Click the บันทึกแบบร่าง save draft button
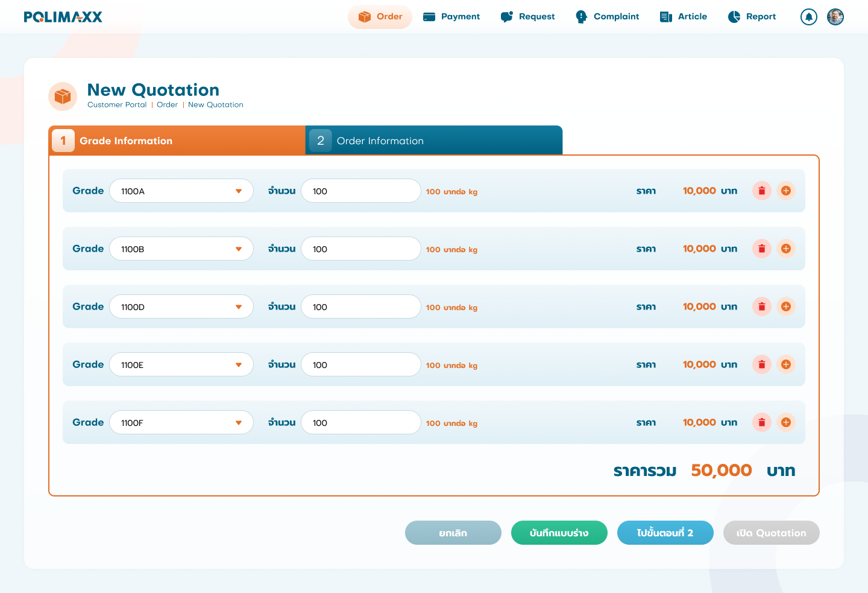Viewport: 868px width, 593px height. click(559, 533)
